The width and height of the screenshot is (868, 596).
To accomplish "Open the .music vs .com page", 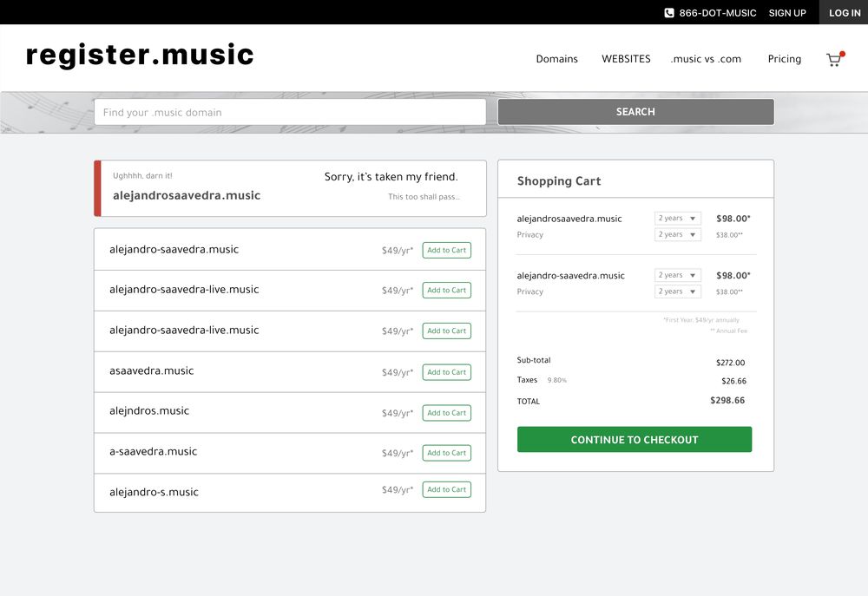I will [706, 59].
